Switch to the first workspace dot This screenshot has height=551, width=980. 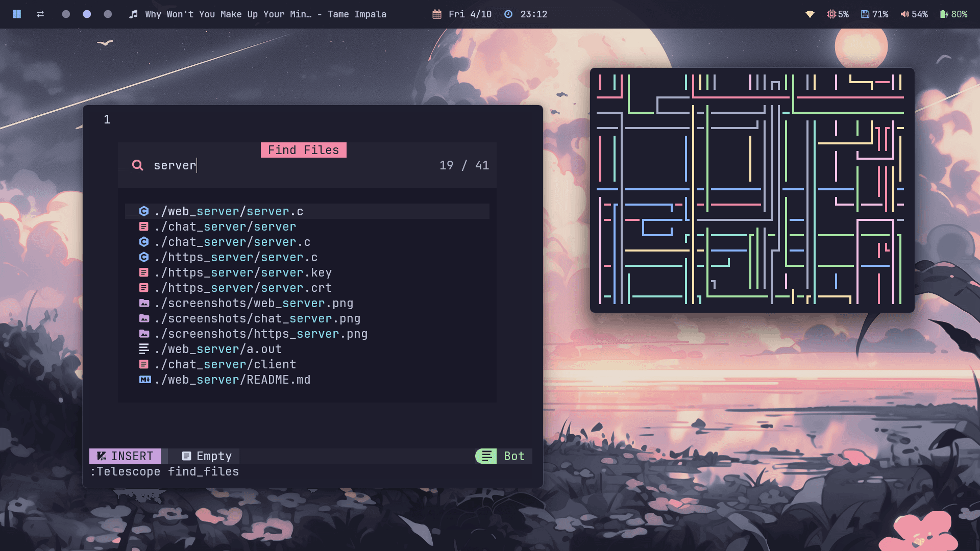(x=66, y=14)
